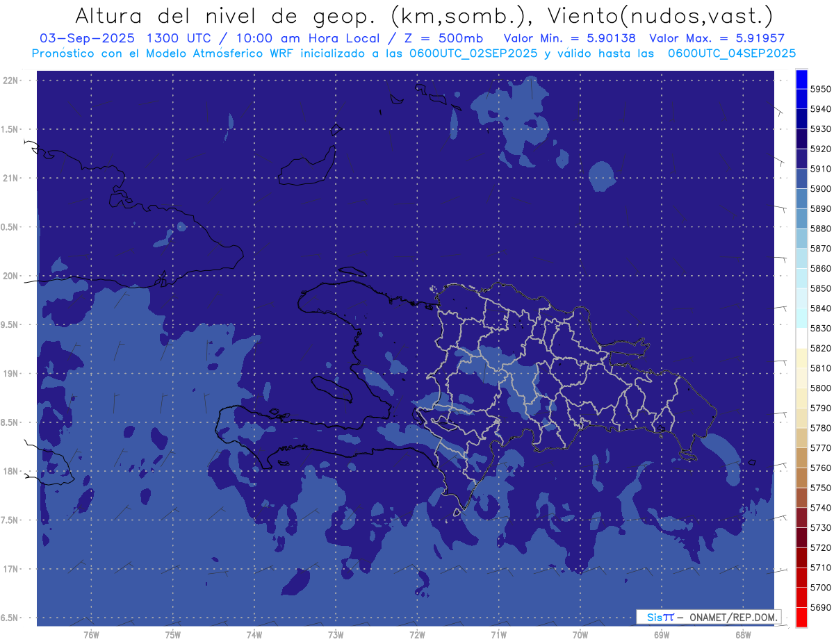Click the 5850 color bar label
This screenshot has width=834, height=644.
821,288
